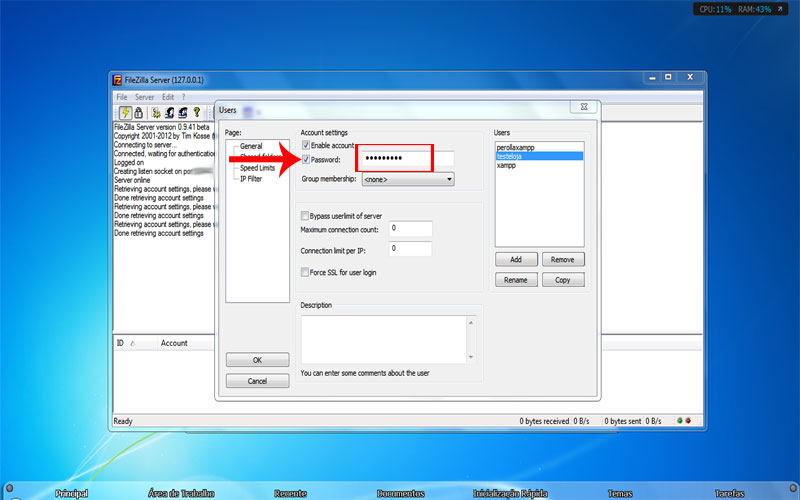
Task: Click the green receive indicator in status bar
Action: [x=680, y=421]
